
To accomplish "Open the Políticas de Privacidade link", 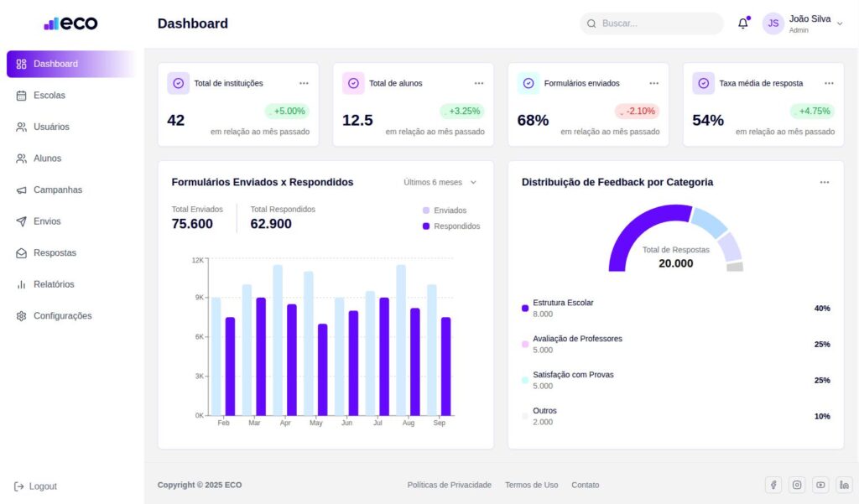I will pyautogui.click(x=449, y=485).
